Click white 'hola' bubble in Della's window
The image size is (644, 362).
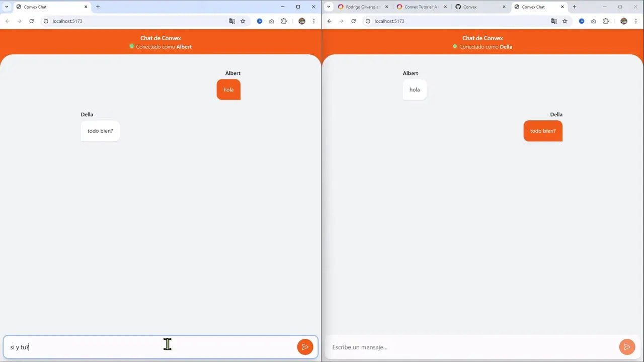[x=415, y=89]
